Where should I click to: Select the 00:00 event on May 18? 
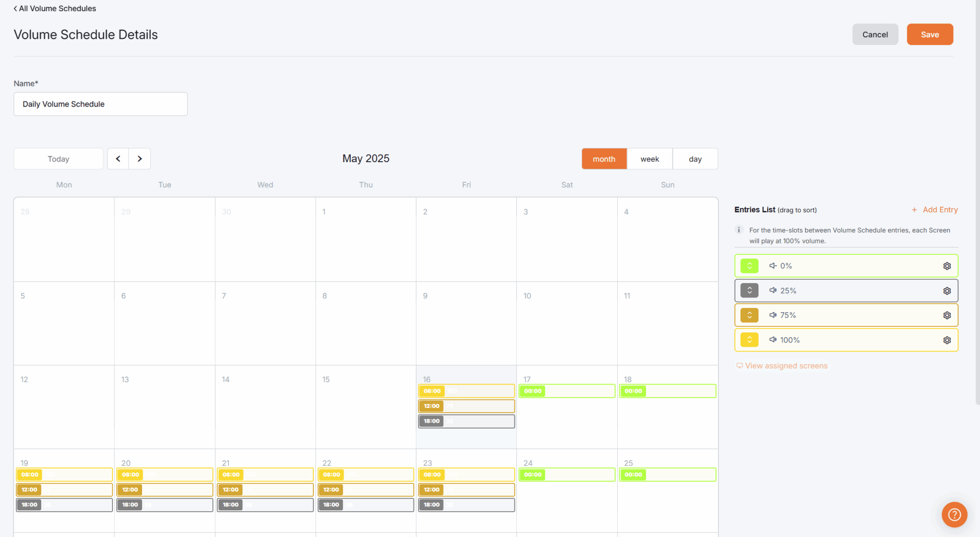[x=668, y=391]
